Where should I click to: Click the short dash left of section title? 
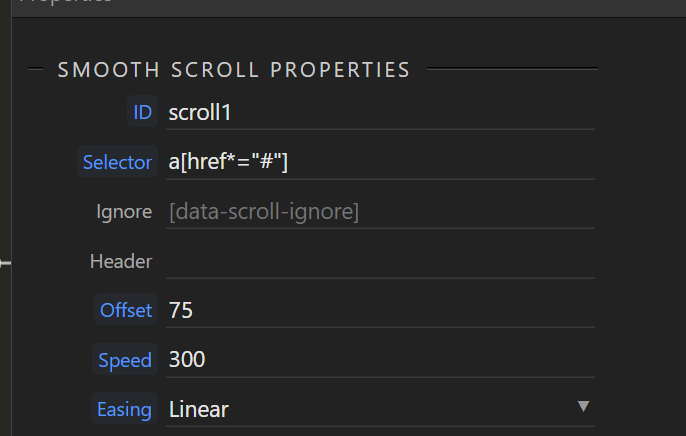(x=38, y=70)
